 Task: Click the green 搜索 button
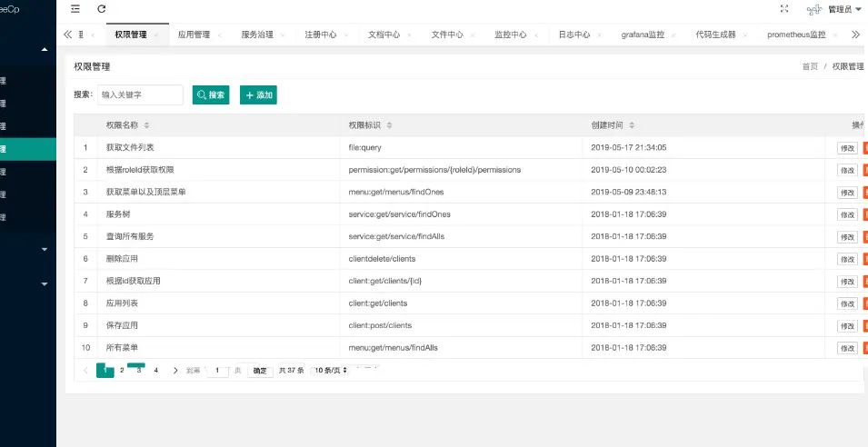211,94
